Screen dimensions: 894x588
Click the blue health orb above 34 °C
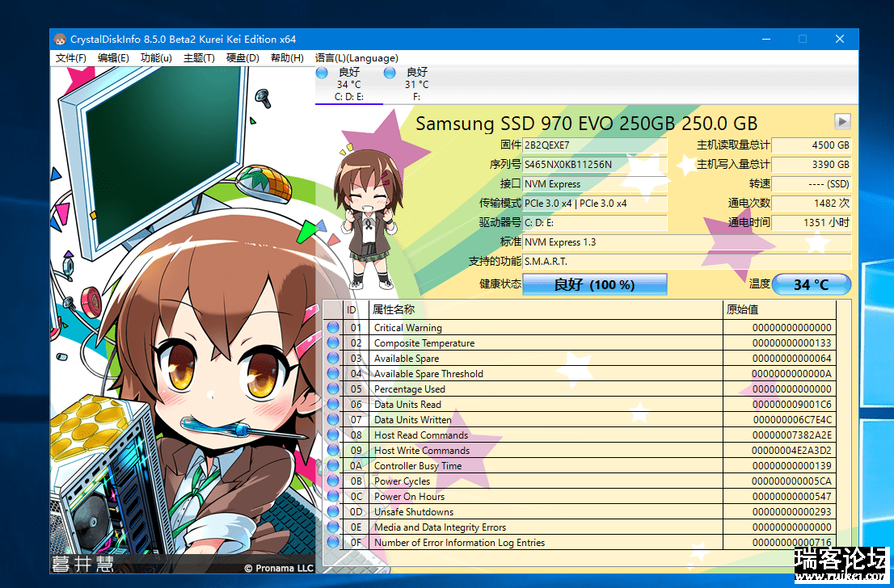(x=323, y=73)
